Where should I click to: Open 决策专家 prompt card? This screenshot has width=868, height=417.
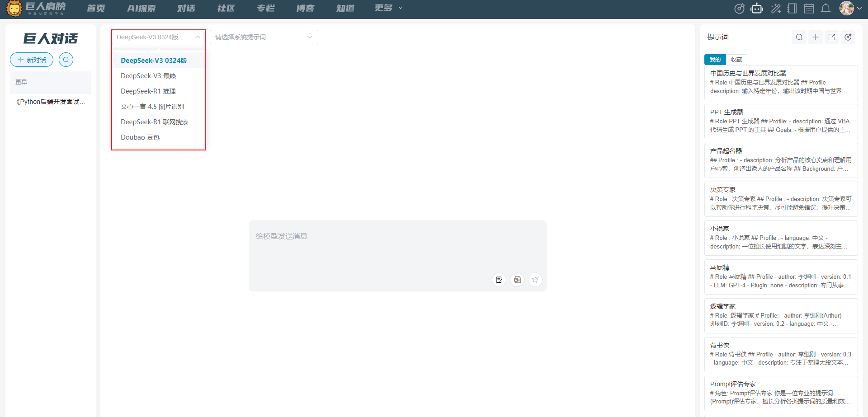781,199
